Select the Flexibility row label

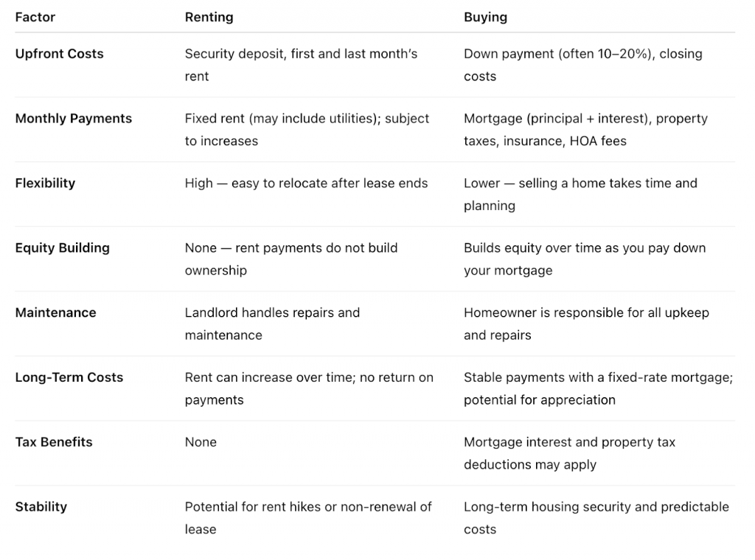45,183
